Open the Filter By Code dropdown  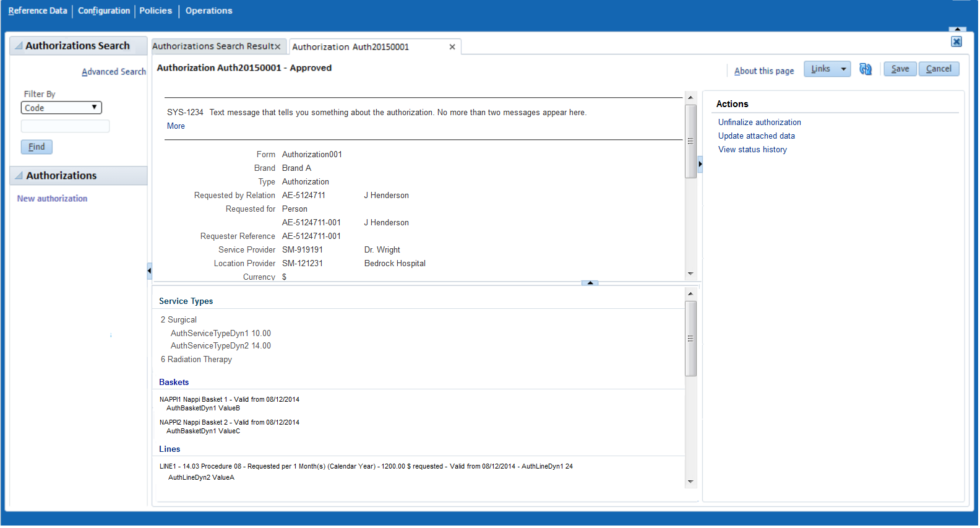[x=61, y=108]
